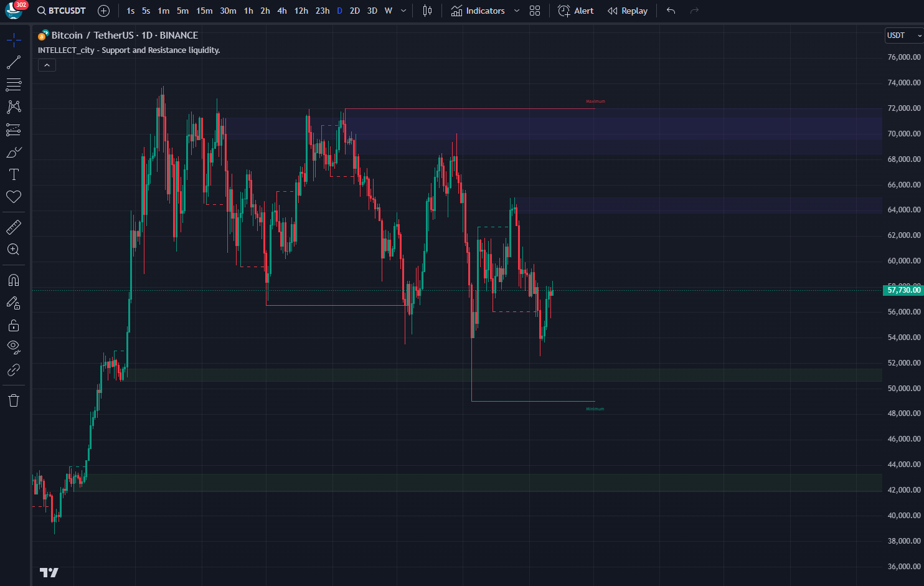Viewport: 924px width, 586px height.
Task: Click the trash icon to remove drawings
Action: [x=14, y=400]
